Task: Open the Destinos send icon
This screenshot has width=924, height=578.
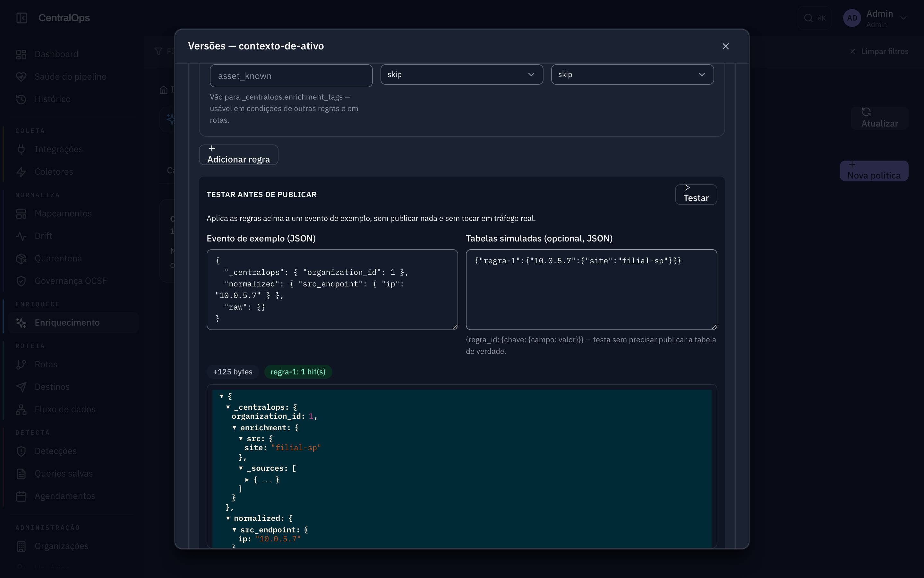Action: (21, 387)
